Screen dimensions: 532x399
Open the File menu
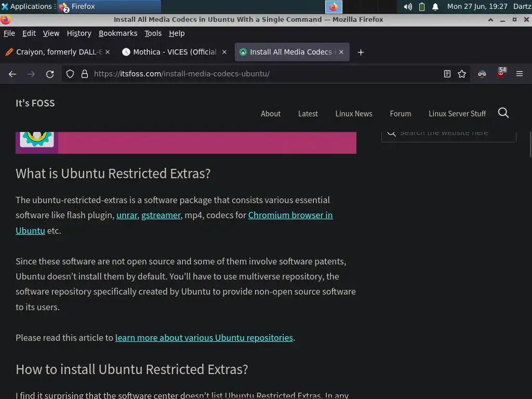pyautogui.click(x=9, y=33)
